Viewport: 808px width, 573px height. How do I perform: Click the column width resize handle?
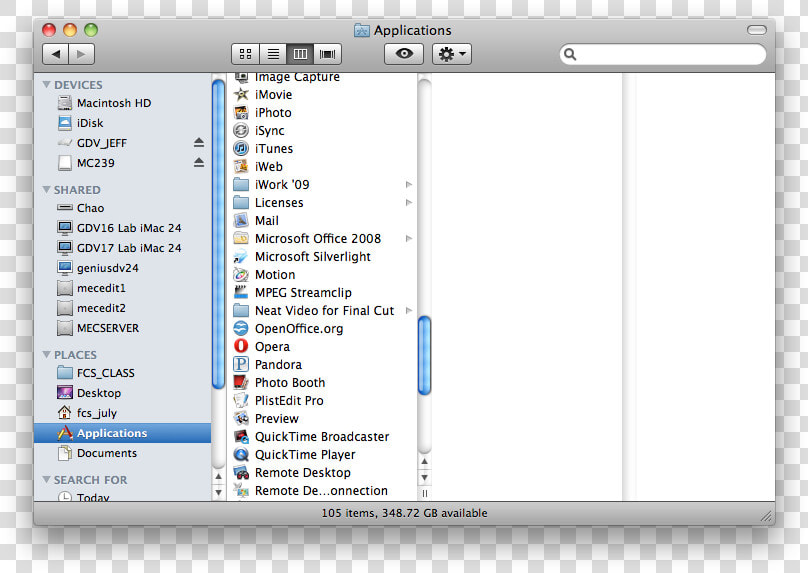pyautogui.click(x=425, y=493)
